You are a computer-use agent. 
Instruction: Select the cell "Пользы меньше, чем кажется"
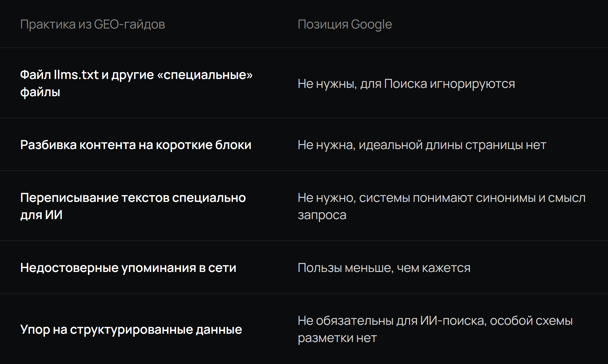coord(384,268)
